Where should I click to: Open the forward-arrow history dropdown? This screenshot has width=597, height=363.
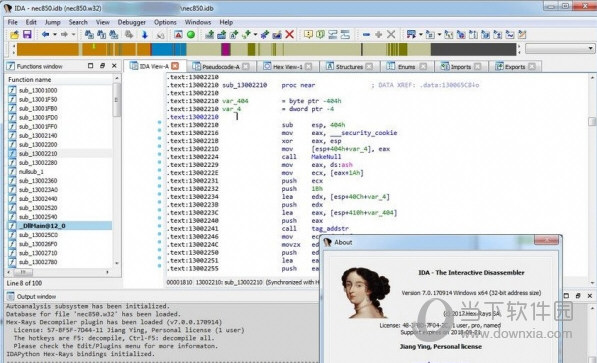73,35
